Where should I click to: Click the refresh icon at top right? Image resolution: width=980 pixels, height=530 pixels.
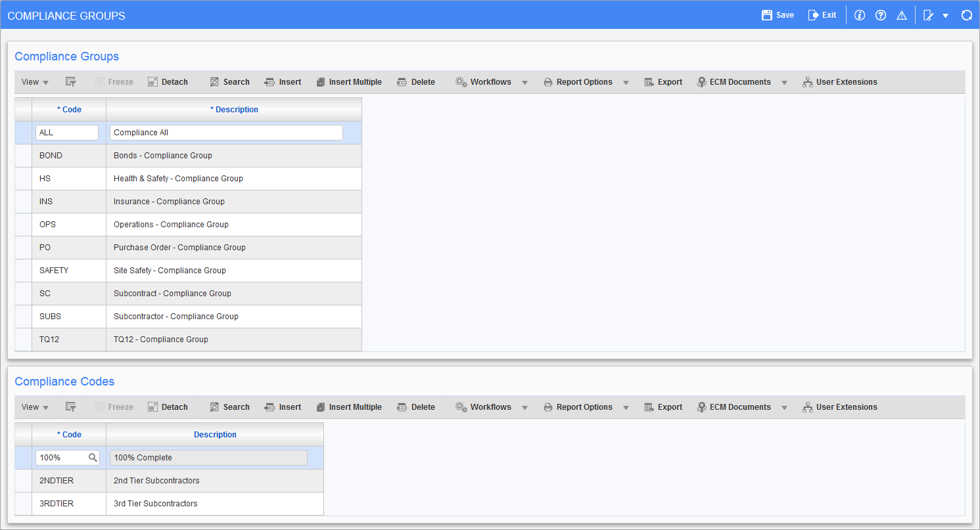point(966,15)
